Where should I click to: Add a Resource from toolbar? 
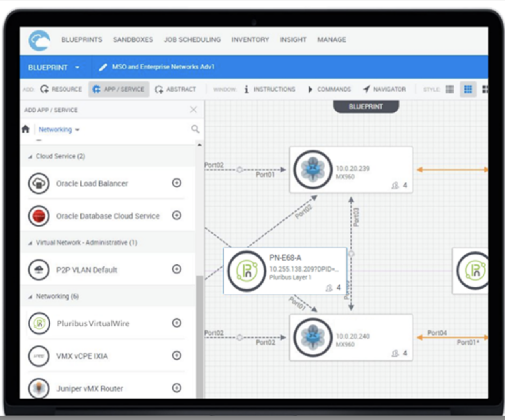(x=61, y=89)
